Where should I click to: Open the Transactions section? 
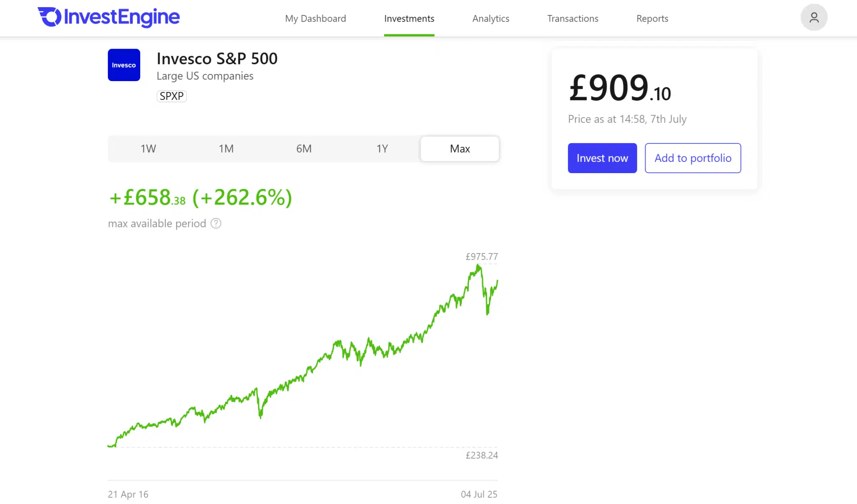click(572, 18)
